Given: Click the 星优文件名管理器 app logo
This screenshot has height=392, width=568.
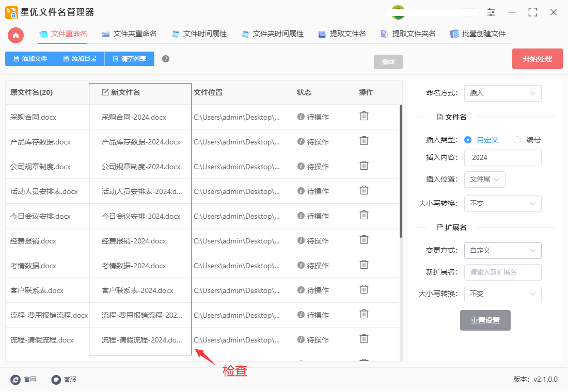Looking at the screenshot, I should click(x=11, y=12).
